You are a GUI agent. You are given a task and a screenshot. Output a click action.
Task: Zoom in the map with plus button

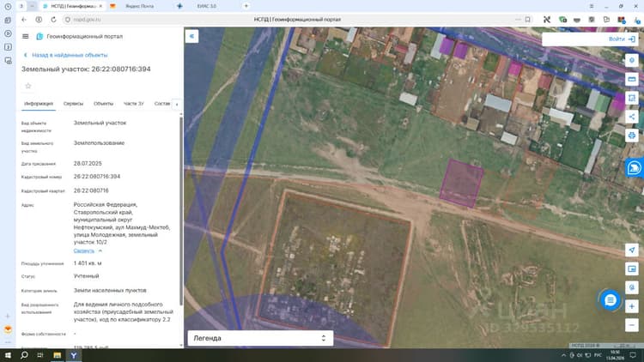632,306
